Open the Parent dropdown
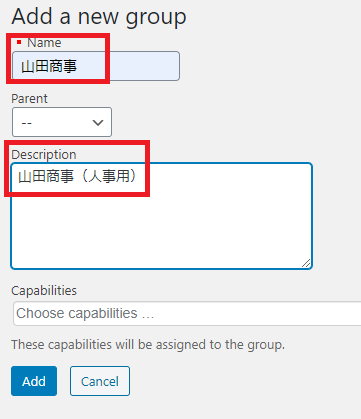Image resolution: width=361 pixels, height=419 pixels. click(x=62, y=122)
